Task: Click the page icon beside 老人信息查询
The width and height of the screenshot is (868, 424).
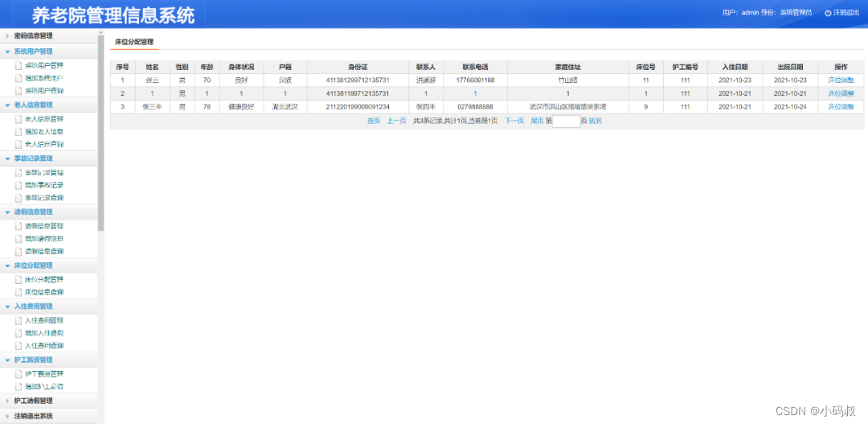Action: coord(18,145)
